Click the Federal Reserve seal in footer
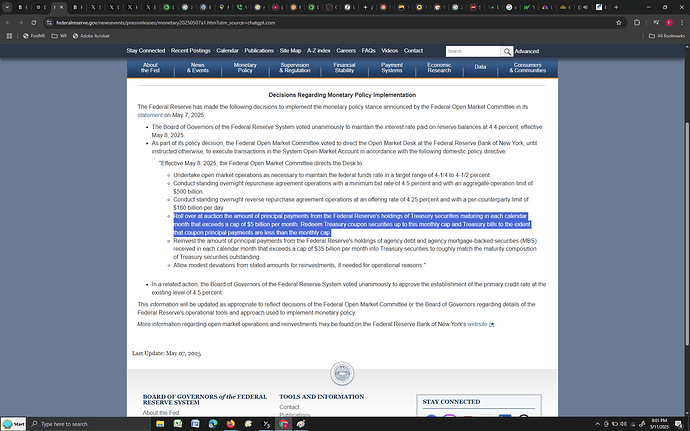The width and height of the screenshot is (690, 431). pos(342,374)
